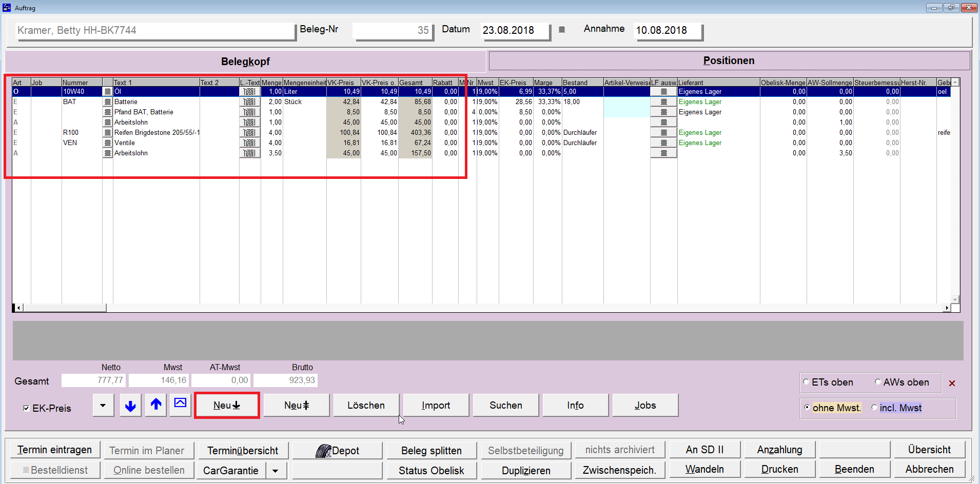Screen dimensions: 980x484
Task: Click Beleg splitten button
Action: 432,450
